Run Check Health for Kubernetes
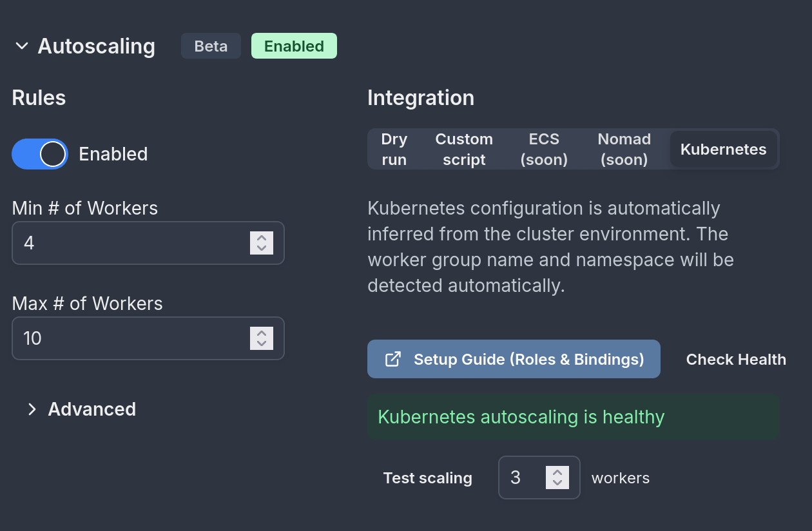This screenshot has width=812, height=531. pos(736,359)
